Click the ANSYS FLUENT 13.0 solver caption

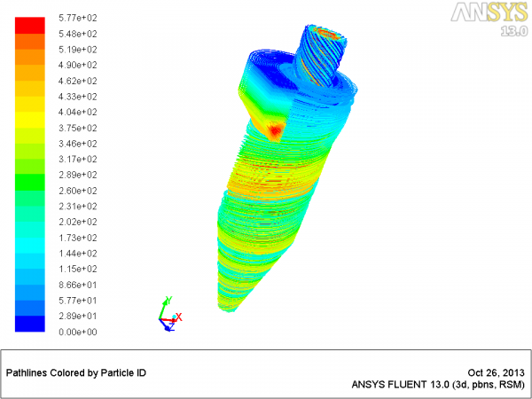pos(438,385)
